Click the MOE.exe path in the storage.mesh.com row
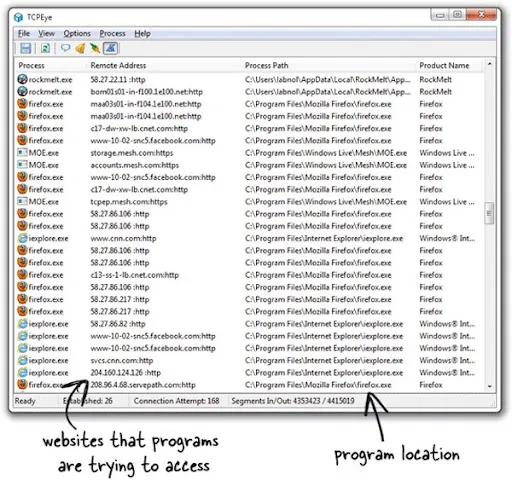The width and height of the screenshot is (512, 480). tap(326, 153)
